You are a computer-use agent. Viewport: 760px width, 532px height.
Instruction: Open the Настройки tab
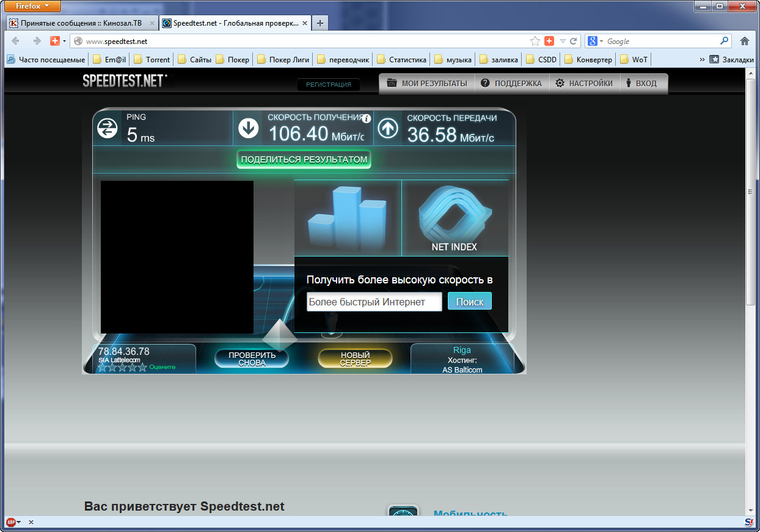coord(584,84)
